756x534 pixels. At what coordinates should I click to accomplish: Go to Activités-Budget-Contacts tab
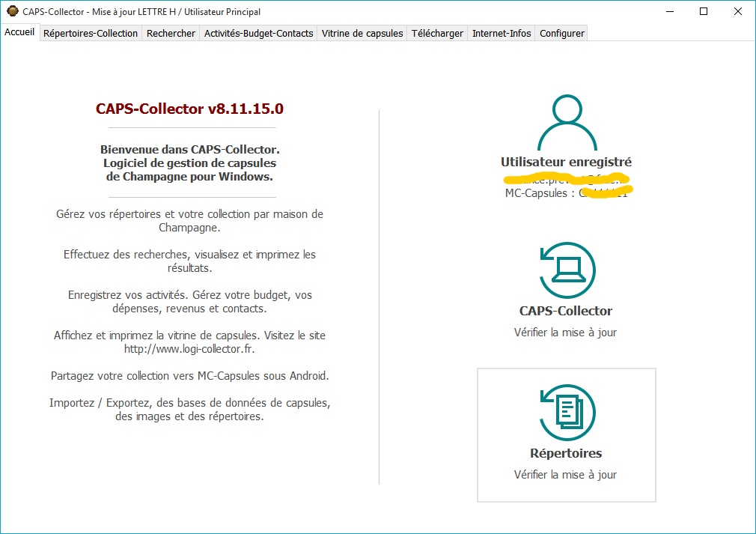[258, 33]
